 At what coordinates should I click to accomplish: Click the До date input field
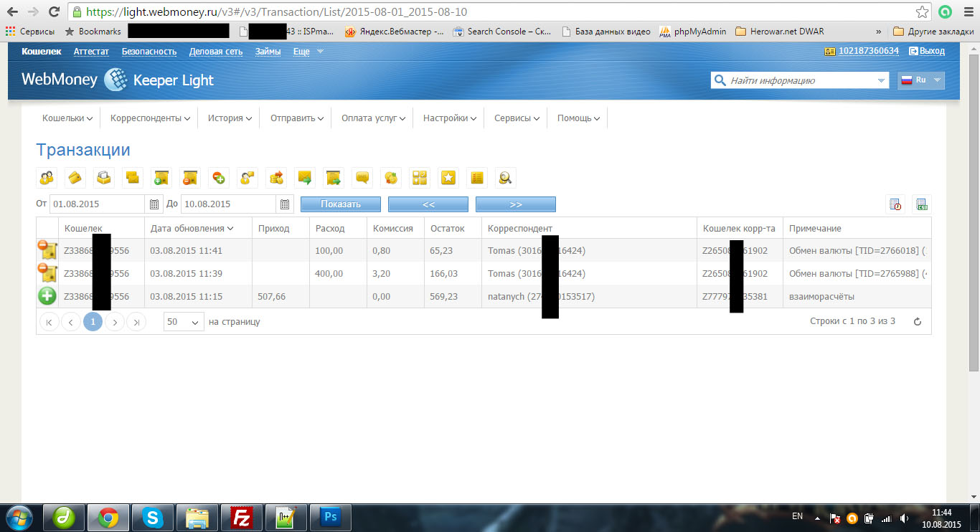pos(229,204)
